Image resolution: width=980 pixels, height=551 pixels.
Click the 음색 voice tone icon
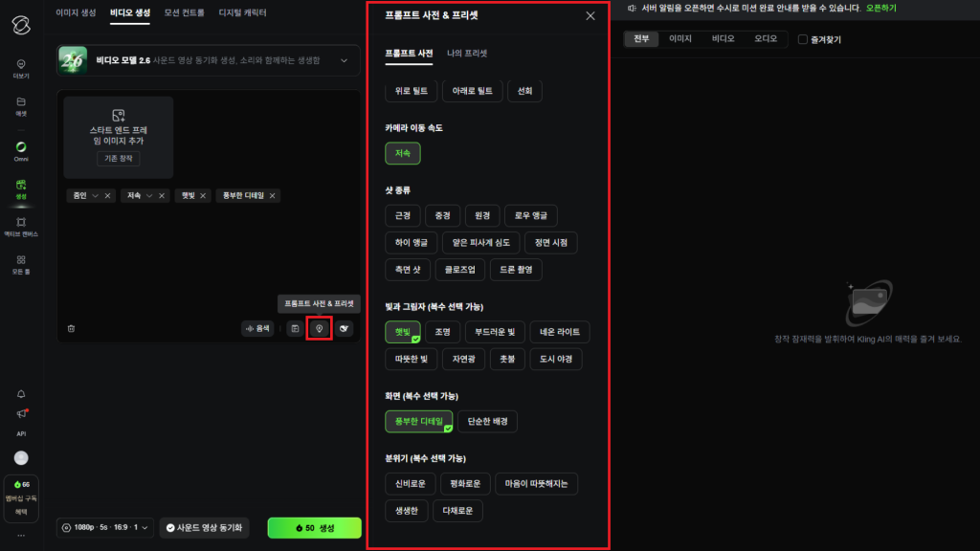[256, 328]
